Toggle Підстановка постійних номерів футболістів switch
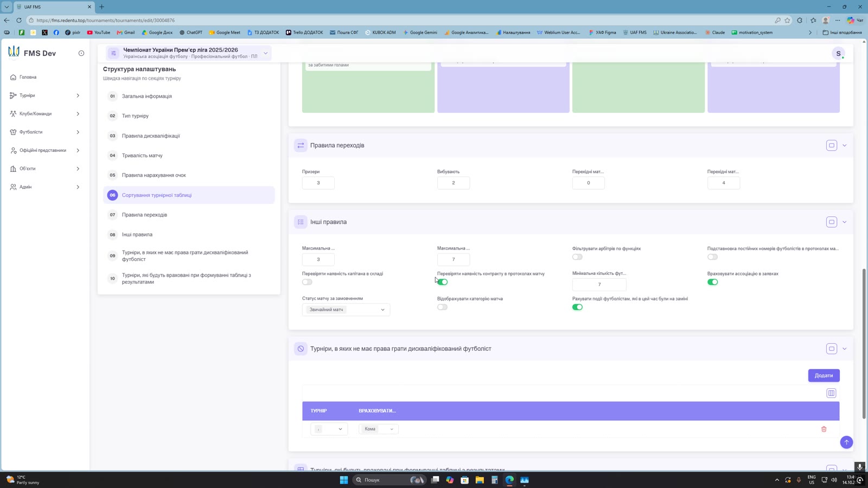 712,257
